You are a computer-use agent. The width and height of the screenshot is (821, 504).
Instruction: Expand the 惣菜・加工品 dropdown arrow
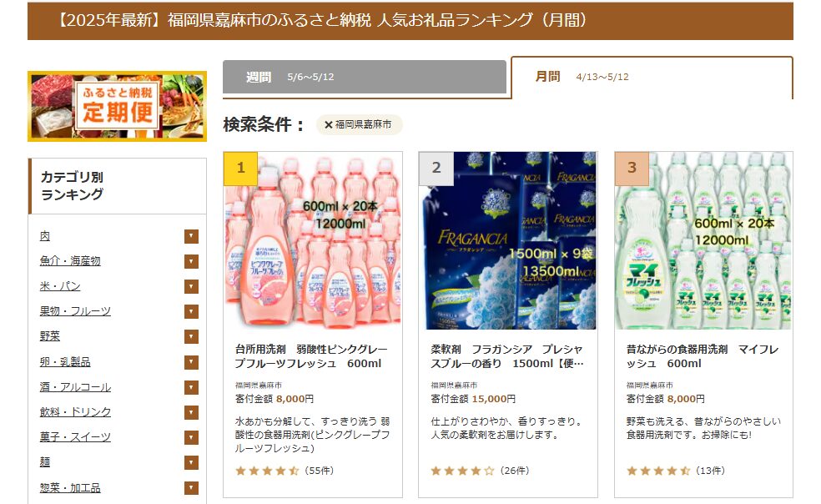coord(191,488)
